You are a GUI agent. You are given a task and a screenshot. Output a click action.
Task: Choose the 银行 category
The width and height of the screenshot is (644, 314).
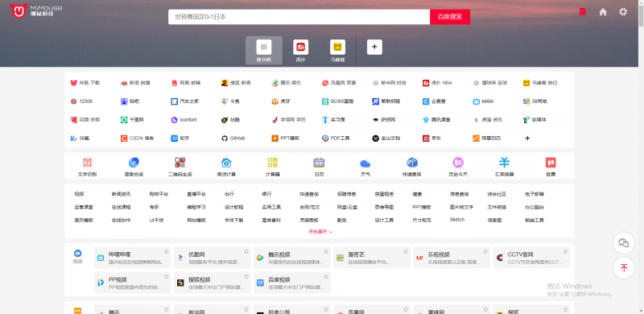(x=266, y=194)
